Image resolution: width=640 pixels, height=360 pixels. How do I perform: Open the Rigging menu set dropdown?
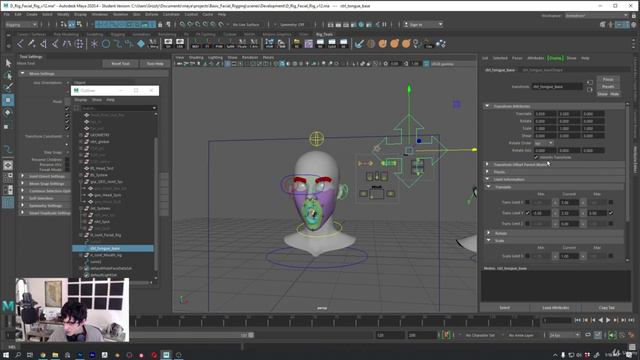pyautogui.click(x=22, y=24)
